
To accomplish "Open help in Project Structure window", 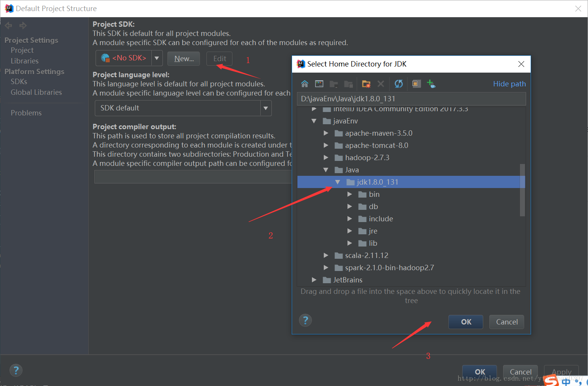I will click(x=16, y=370).
